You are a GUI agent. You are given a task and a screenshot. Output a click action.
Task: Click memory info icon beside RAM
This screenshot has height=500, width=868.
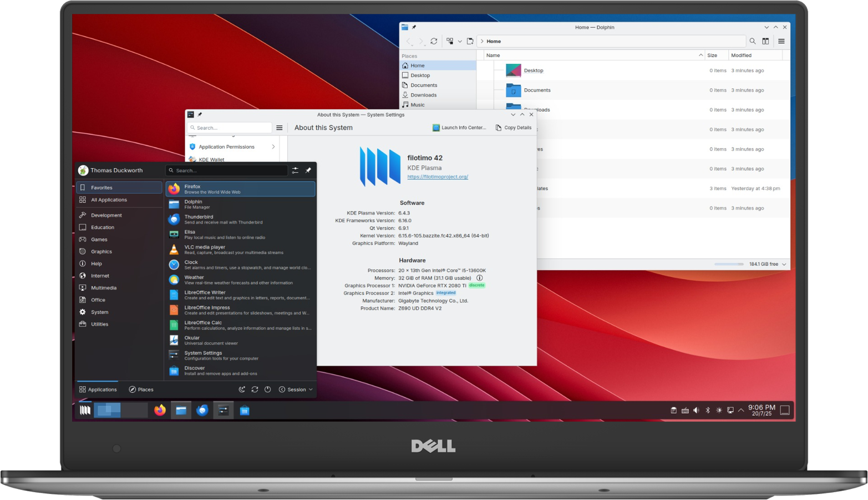click(480, 278)
